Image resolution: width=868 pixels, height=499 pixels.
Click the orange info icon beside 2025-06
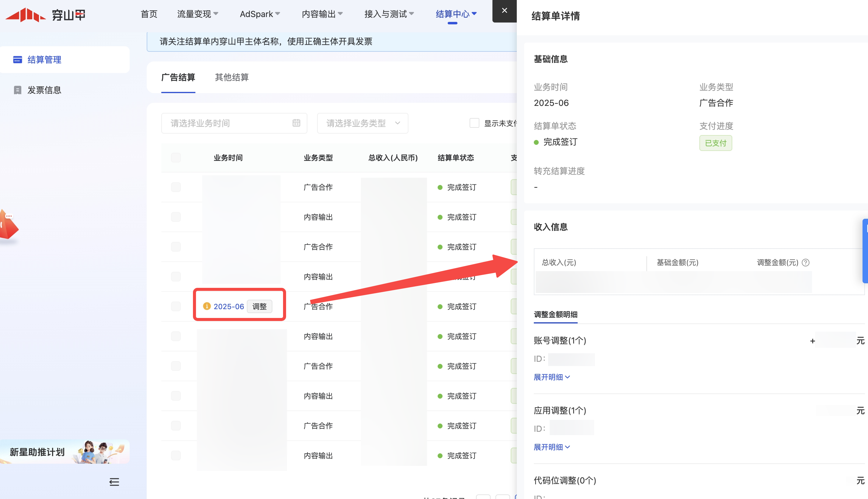pyautogui.click(x=207, y=306)
